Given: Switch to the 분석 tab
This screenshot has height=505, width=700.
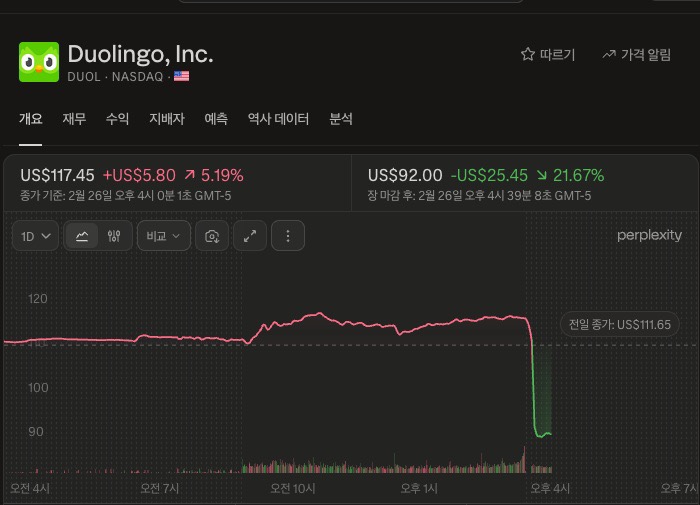Looking at the screenshot, I should [x=341, y=119].
